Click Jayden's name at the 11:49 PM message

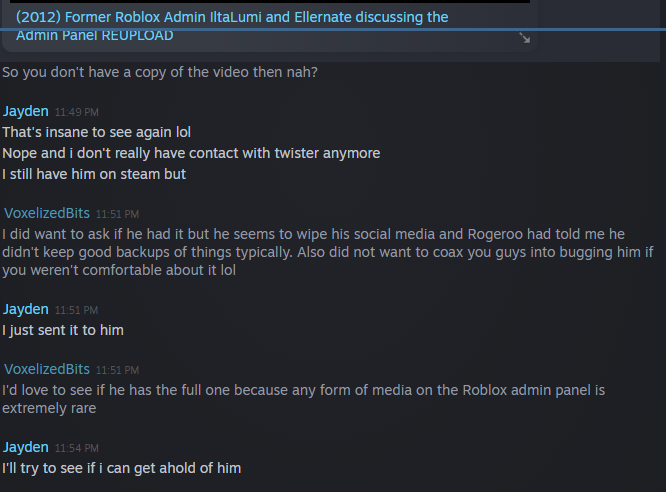(x=26, y=111)
